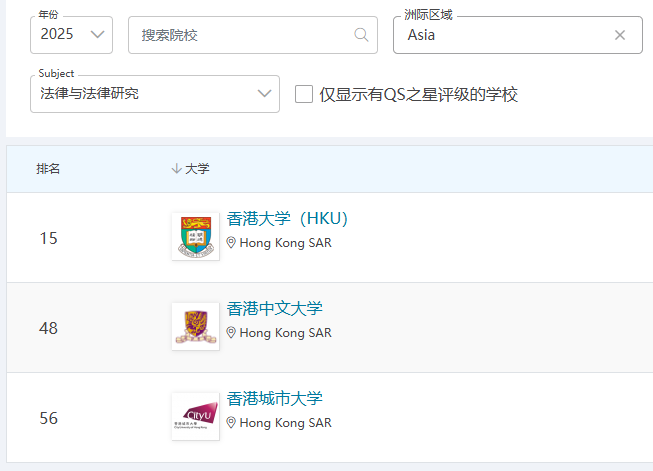The width and height of the screenshot is (653, 471).
Task: Open the 香港城市大学 link
Action: click(x=275, y=399)
